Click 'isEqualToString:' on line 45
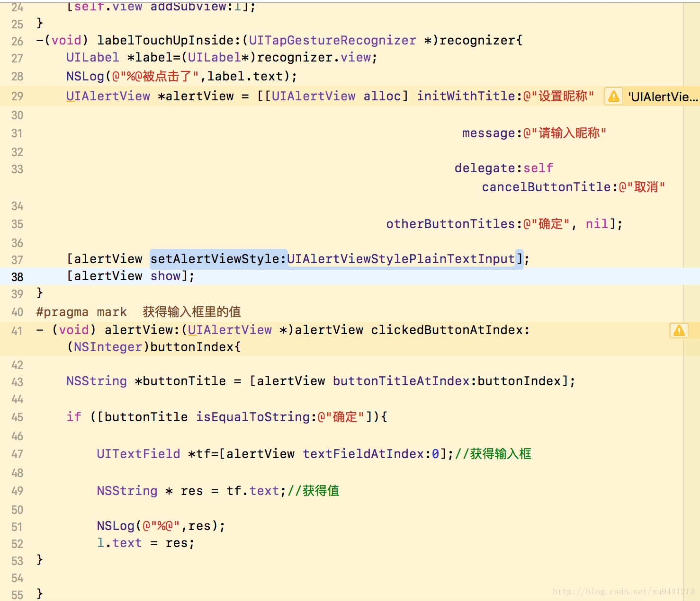 pyautogui.click(x=256, y=417)
